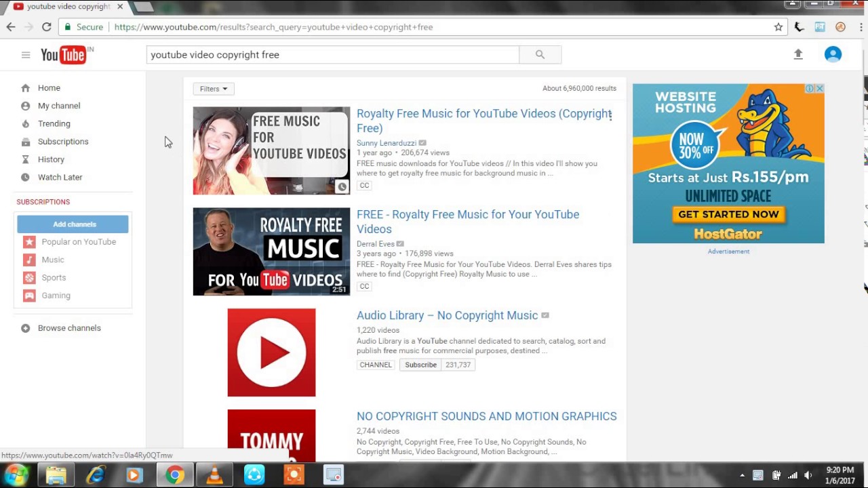868x488 pixels.
Task: Click the CHANNEL badge under Audio Library
Action: (376, 365)
